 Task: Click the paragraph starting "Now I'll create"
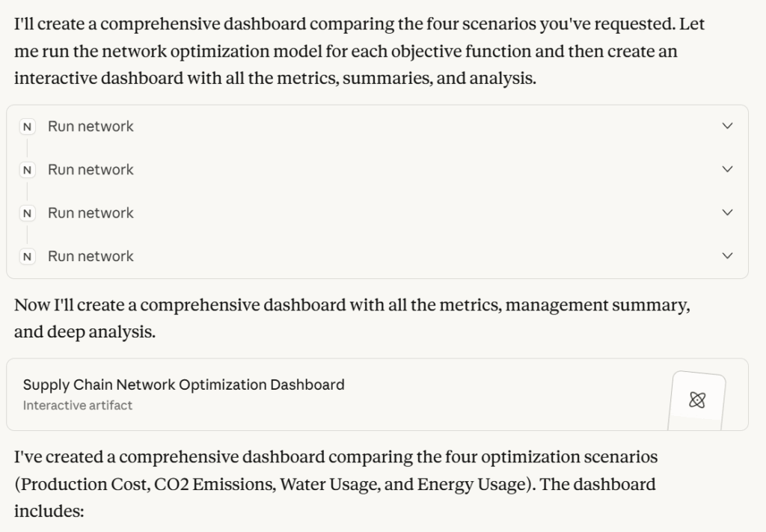(352, 305)
